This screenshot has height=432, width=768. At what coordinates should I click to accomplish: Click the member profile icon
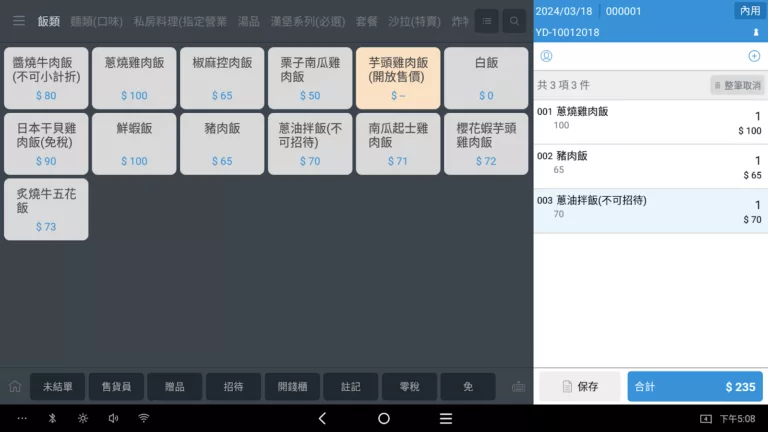coord(546,56)
